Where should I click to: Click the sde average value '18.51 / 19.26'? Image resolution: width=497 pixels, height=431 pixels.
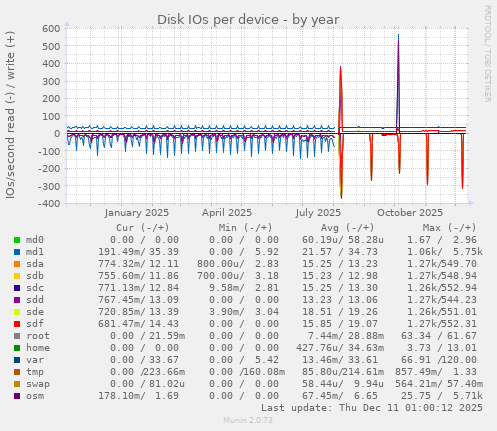point(340,312)
